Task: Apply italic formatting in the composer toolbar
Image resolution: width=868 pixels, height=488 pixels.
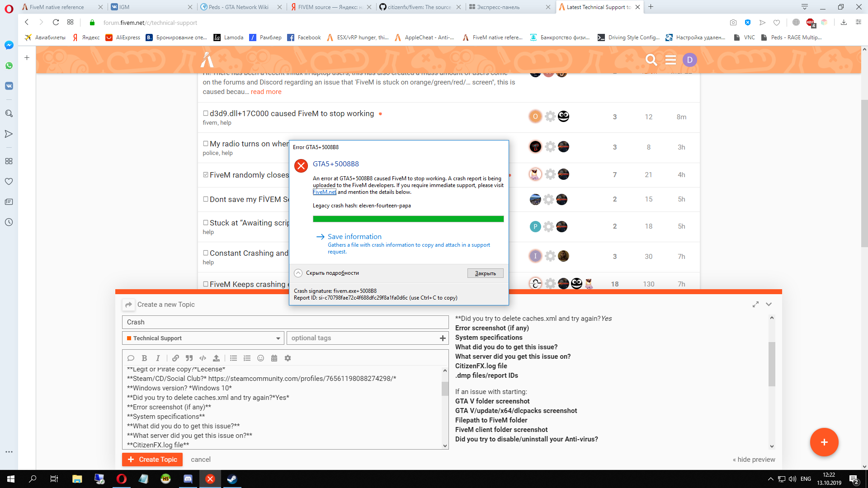Action: click(x=157, y=358)
